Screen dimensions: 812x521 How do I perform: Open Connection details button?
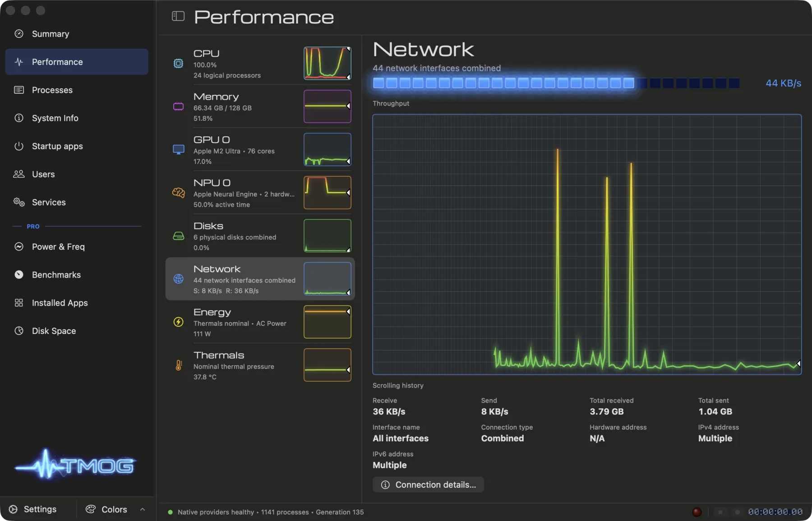pyautogui.click(x=428, y=484)
